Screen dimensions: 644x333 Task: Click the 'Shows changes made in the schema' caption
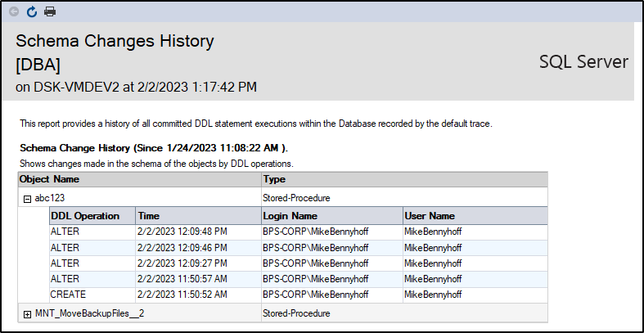click(156, 164)
